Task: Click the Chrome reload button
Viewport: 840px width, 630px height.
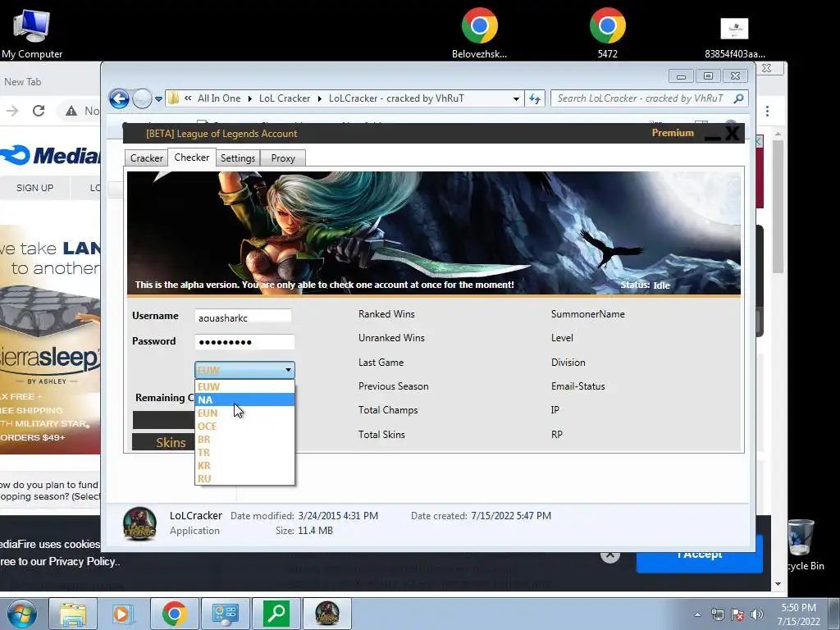Action: [39, 111]
